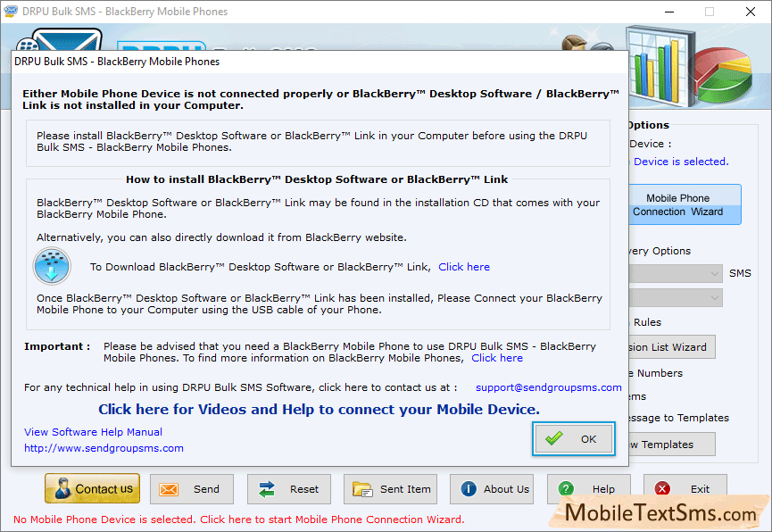This screenshot has height=532, width=772.
Task: Click the BlackBerry download globe icon
Action: pos(52,266)
